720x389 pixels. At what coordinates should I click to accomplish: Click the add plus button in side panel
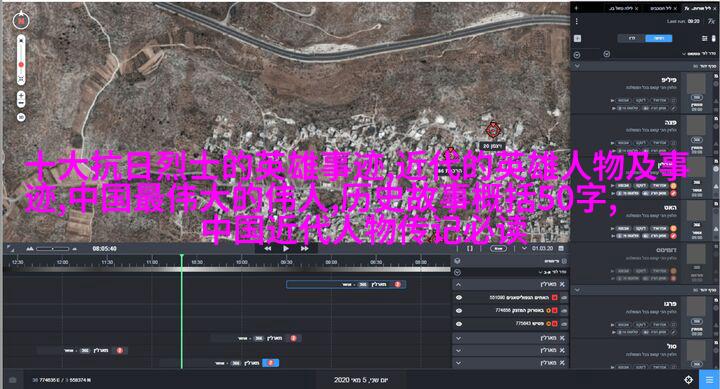pos(577,39)
